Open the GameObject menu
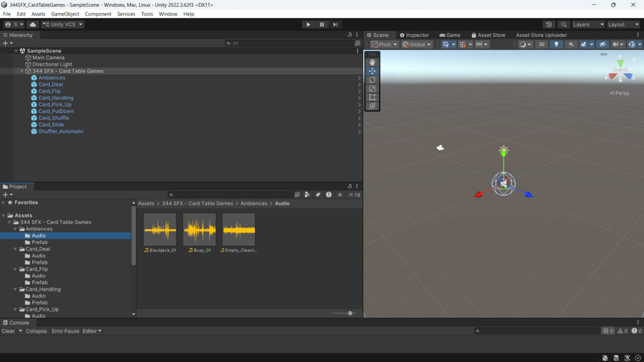644x362 pixels. pos(65,14)
